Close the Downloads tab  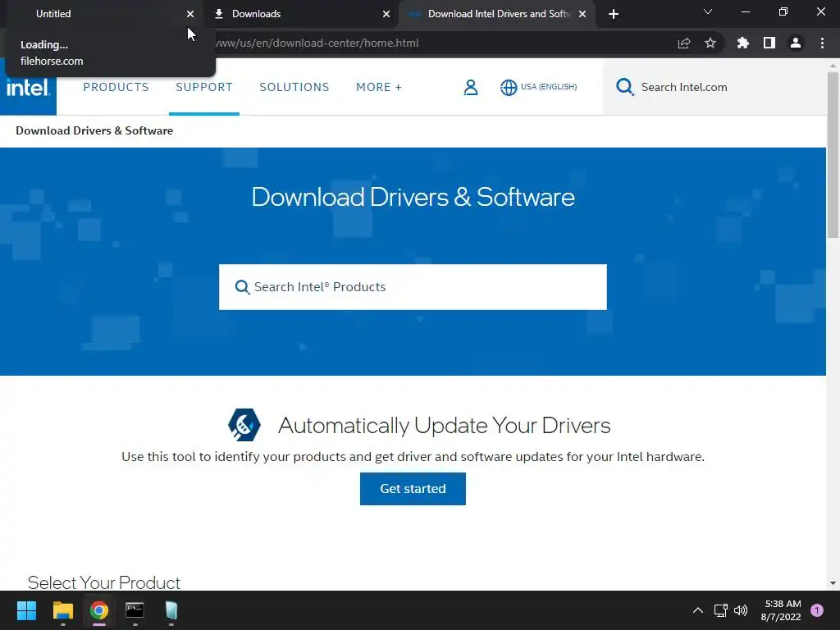point(386,14)
